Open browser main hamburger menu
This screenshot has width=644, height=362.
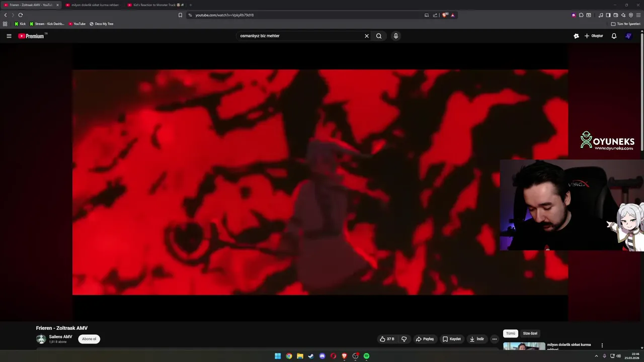coord(639,15)
